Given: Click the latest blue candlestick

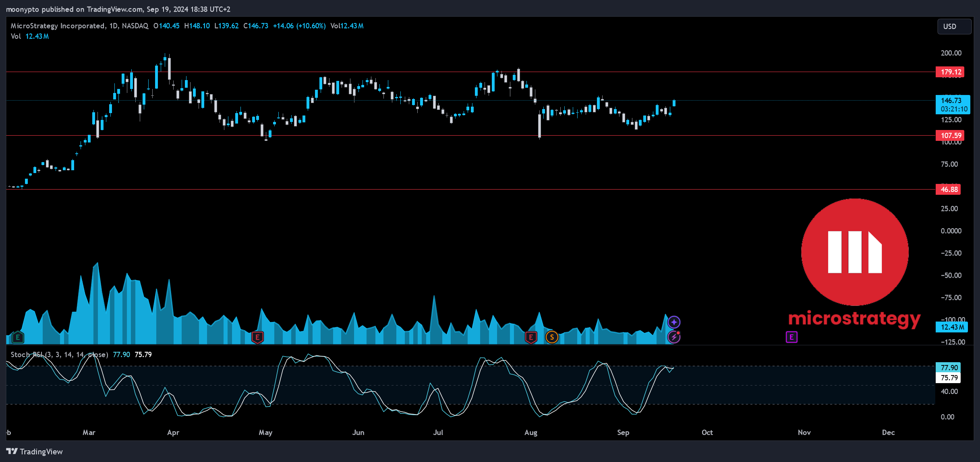Looking at the screenshot, I should click(x=674, y=103).
